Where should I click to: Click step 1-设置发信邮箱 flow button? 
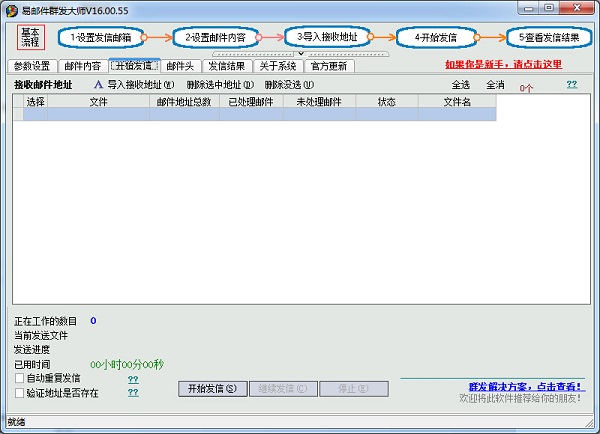click(100, 38)
